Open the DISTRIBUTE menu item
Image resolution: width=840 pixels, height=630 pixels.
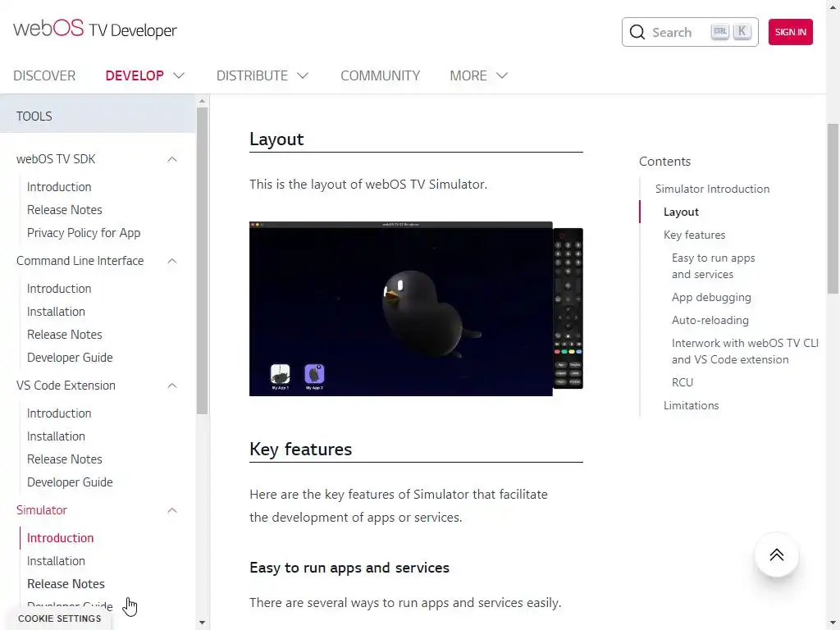[x=253, y=75]
